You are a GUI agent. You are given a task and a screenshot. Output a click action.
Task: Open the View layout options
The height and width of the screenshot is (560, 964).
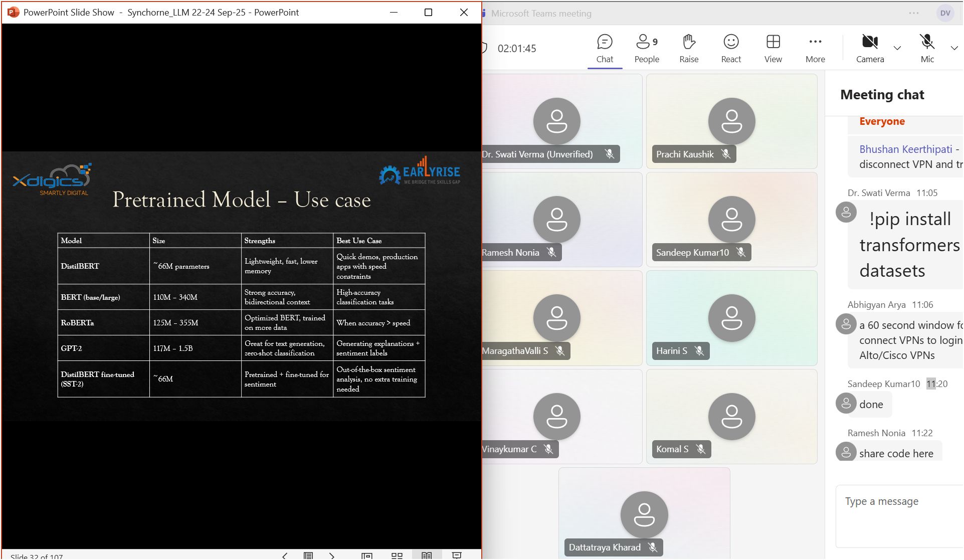pos(773,49)
